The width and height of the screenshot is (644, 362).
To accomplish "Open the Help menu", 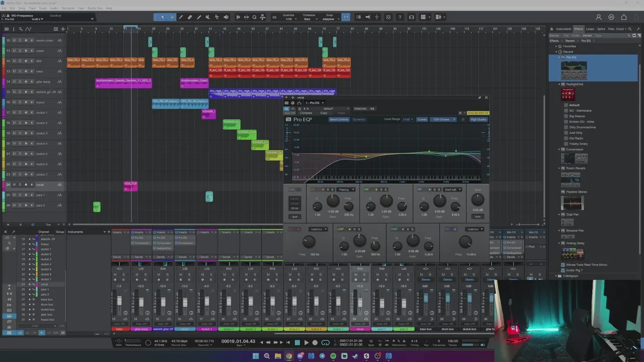I will pos(109,9).
